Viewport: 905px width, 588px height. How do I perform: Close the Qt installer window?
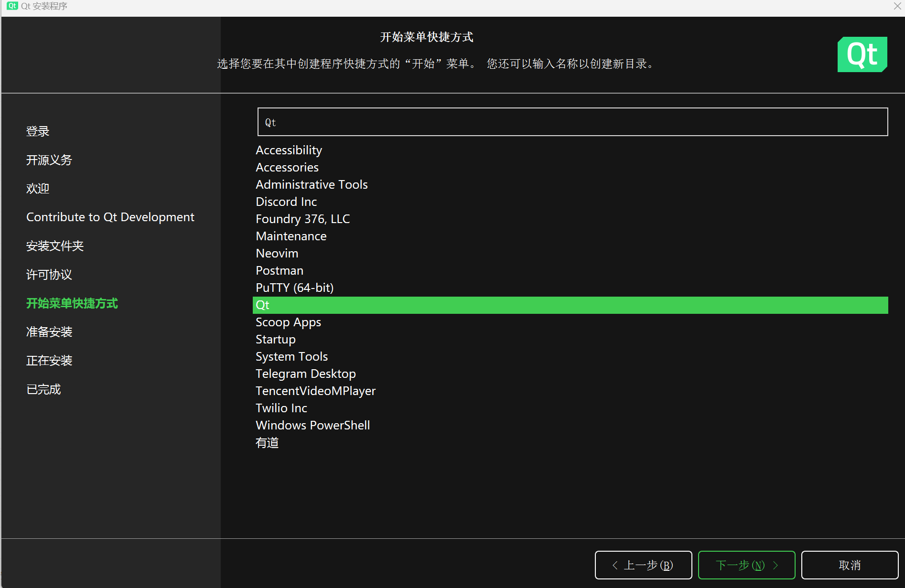pos(897,6)
